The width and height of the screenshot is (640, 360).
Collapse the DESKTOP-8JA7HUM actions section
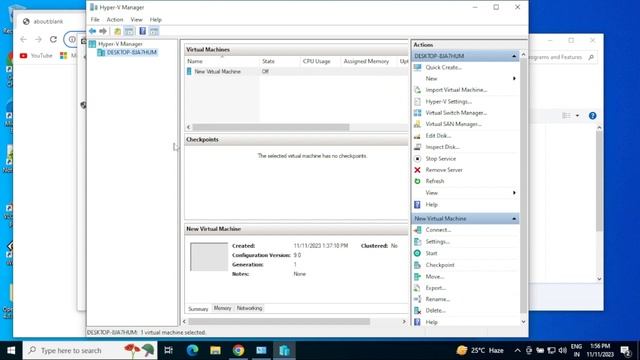coord(514,56)
